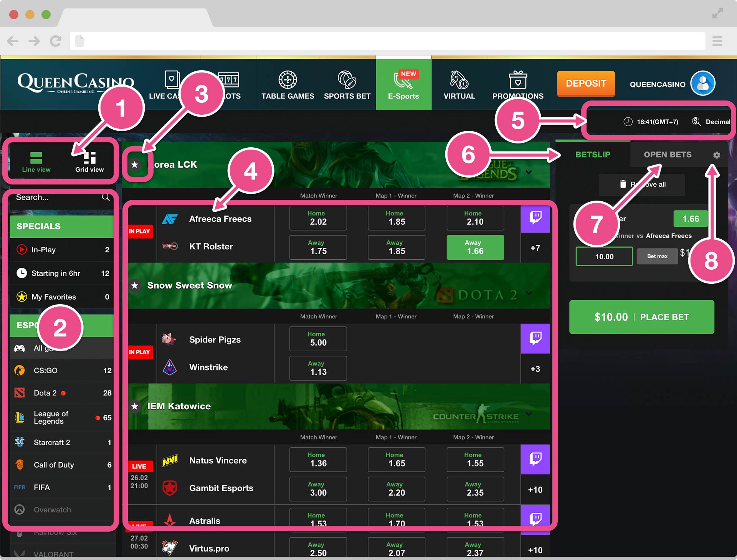The image size is (737, 560).
Task: Click the Natus Vincere team logo
Action: pyautogui.click(x=170, y=460)
